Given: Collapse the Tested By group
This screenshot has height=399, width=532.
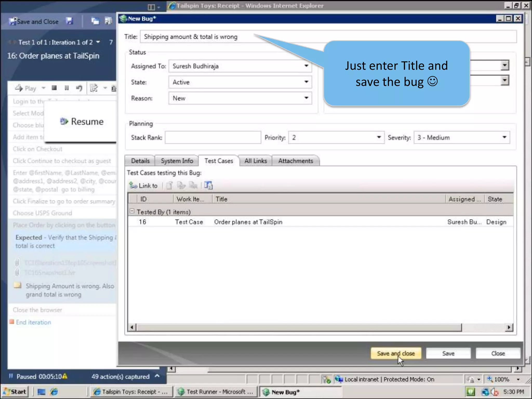Looking at the screenshot, I should pos(132,211).
